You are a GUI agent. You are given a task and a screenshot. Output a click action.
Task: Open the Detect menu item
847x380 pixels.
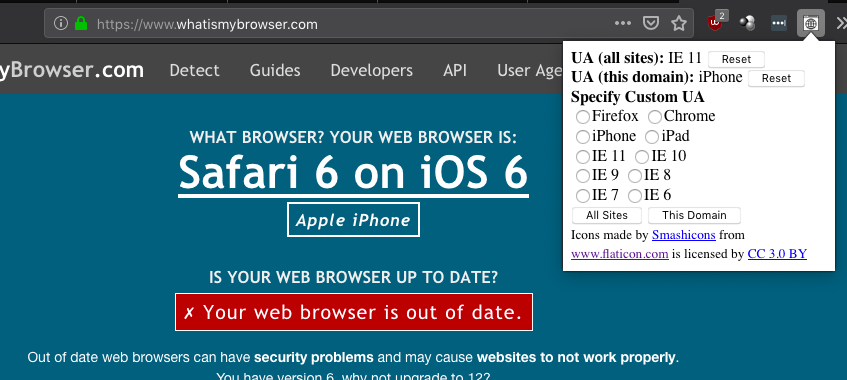click(x=194, y=70)
